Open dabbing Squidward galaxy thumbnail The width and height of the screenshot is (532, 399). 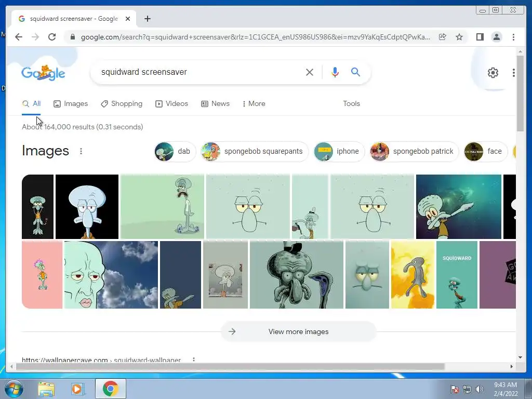click(458, 207)
